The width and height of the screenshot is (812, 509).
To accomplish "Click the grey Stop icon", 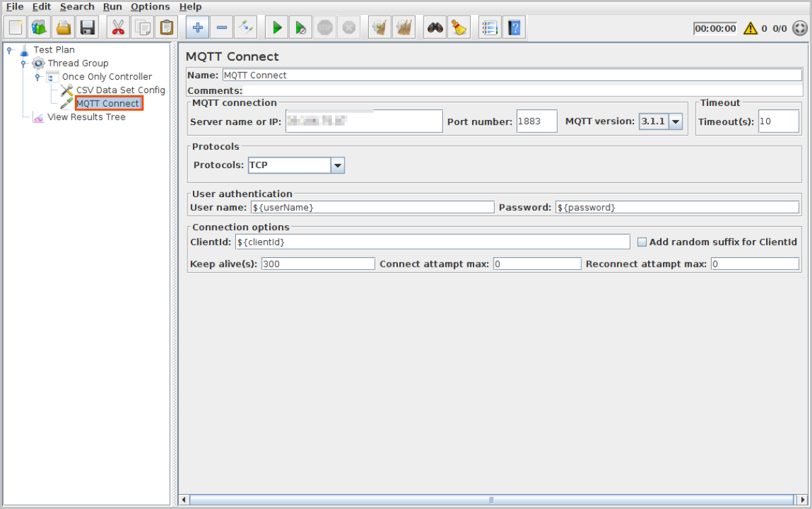I will tap(325, 28).
